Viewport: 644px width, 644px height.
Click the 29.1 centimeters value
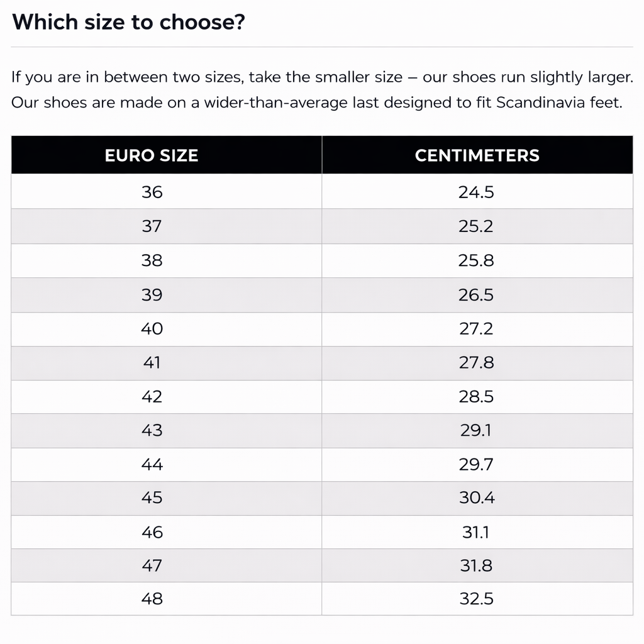476,430
